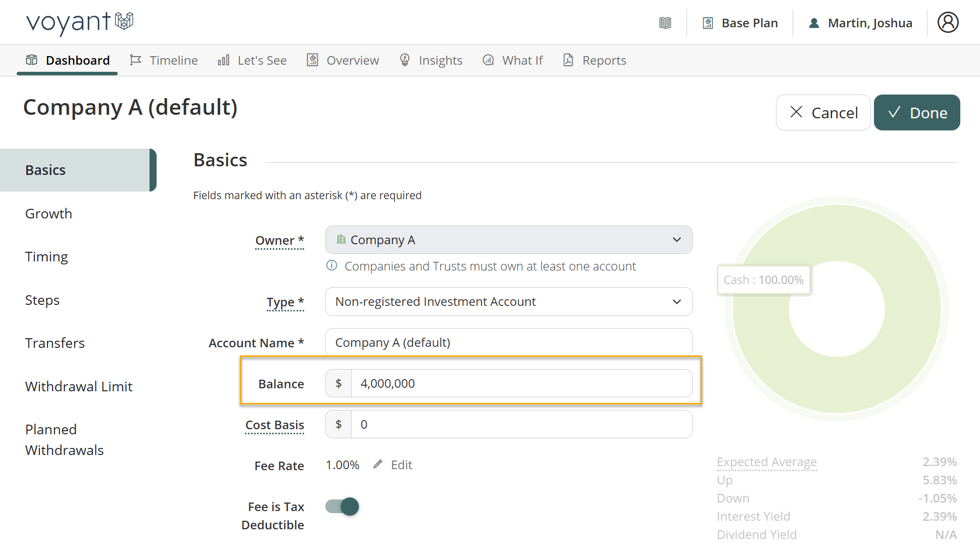The height and width of the screenshot is (546, 980).
Task: Click the Martin, Joshua client name
Action: pos(870,23)
